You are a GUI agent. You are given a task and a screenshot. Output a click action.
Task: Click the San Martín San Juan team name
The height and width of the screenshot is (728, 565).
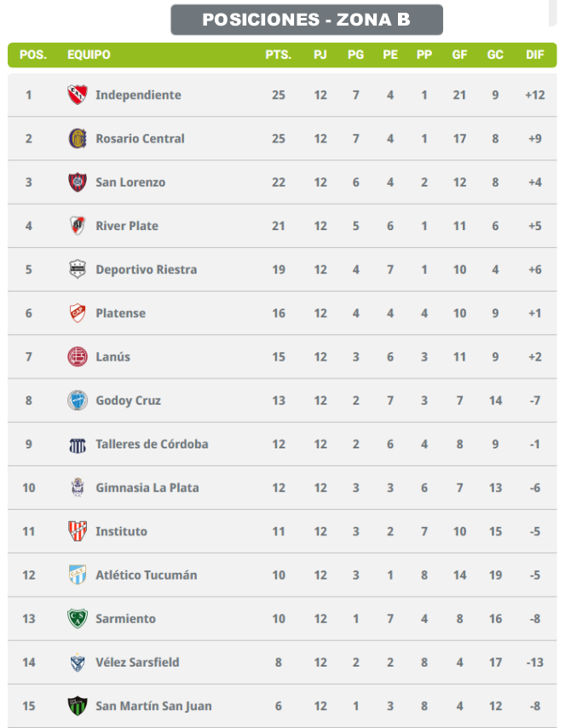point(153,706)
